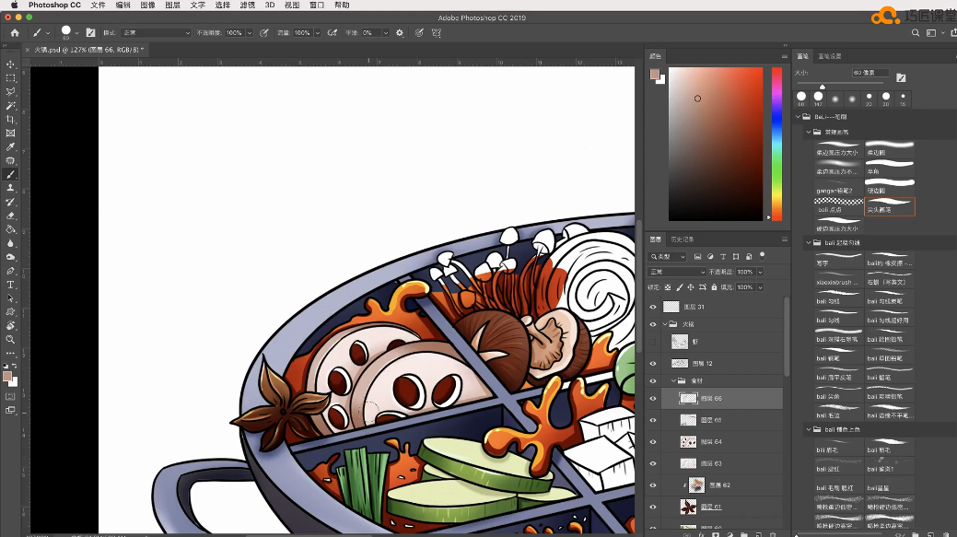The image size is (957, 537).
Task: Open smoothing options gear icon
Action: pos(400,33)
